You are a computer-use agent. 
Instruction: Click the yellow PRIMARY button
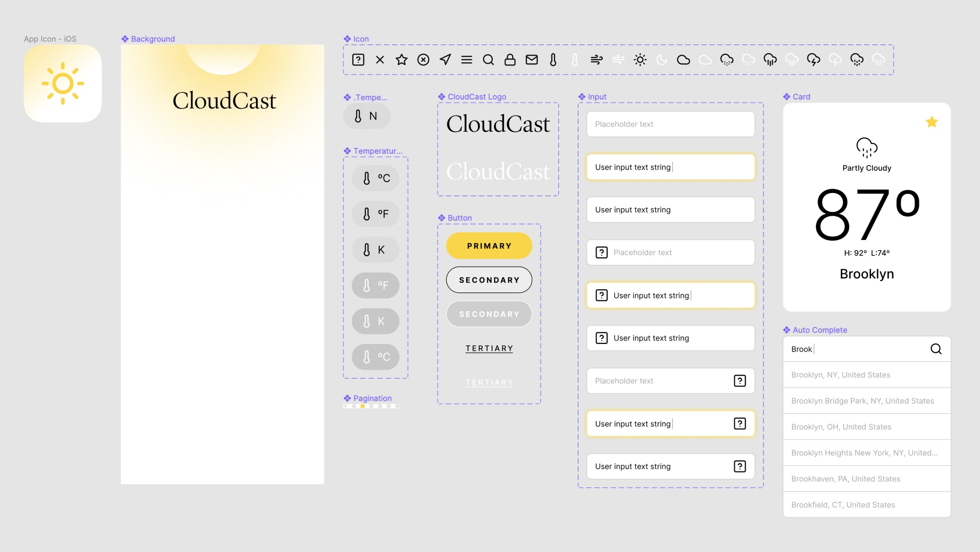pos(489,246)
